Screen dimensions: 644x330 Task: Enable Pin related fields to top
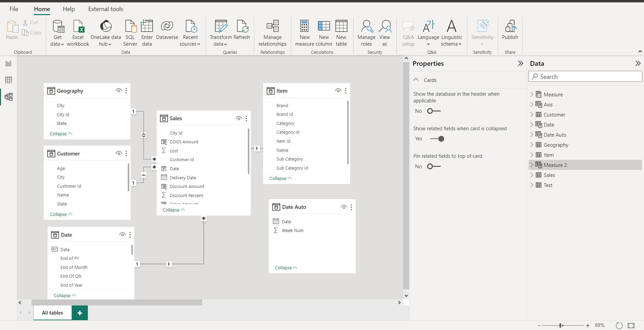pyautogui.click(x=434, y=167)
